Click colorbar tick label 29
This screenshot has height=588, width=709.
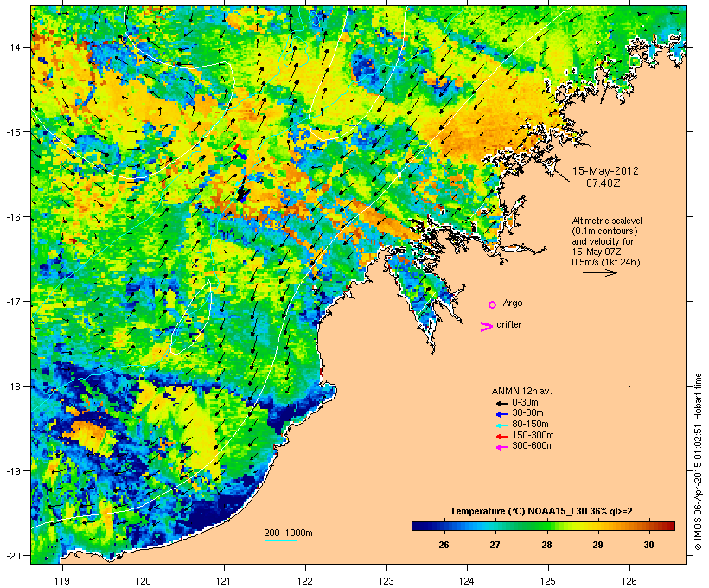pos(597,545)
